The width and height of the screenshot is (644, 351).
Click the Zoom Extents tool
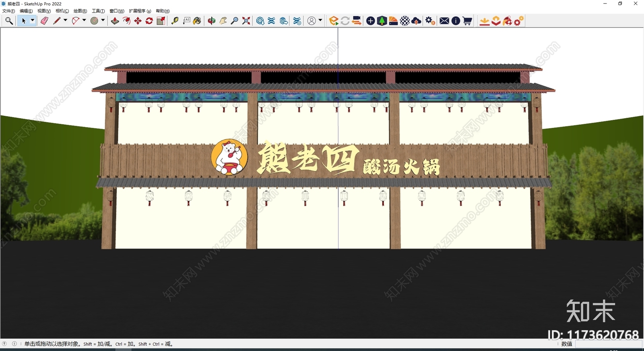click(x=246, y=21)
